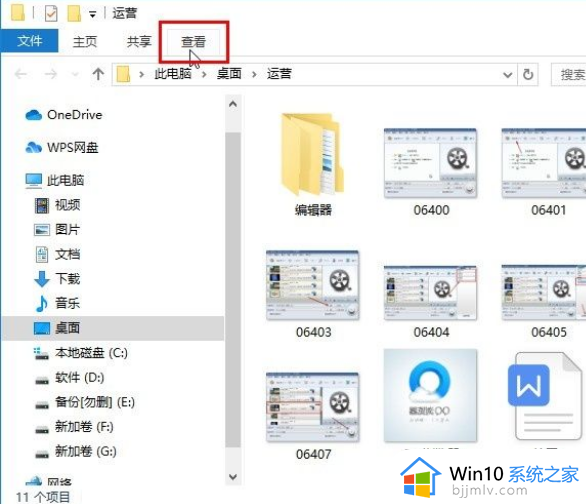The height and width of the screenshot is (504, 586).
Task: Expand the chevron after 此电脑 in path
Action: tap(204, 74)
